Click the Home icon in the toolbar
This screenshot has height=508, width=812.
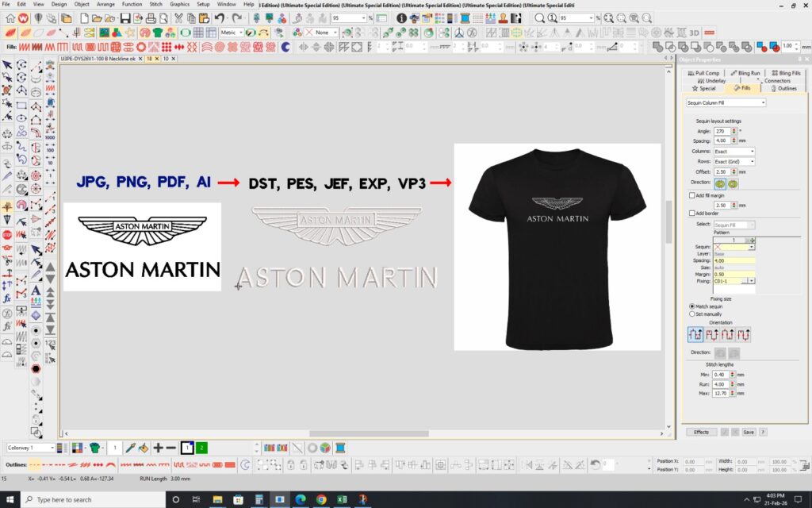tap(10, 18)
